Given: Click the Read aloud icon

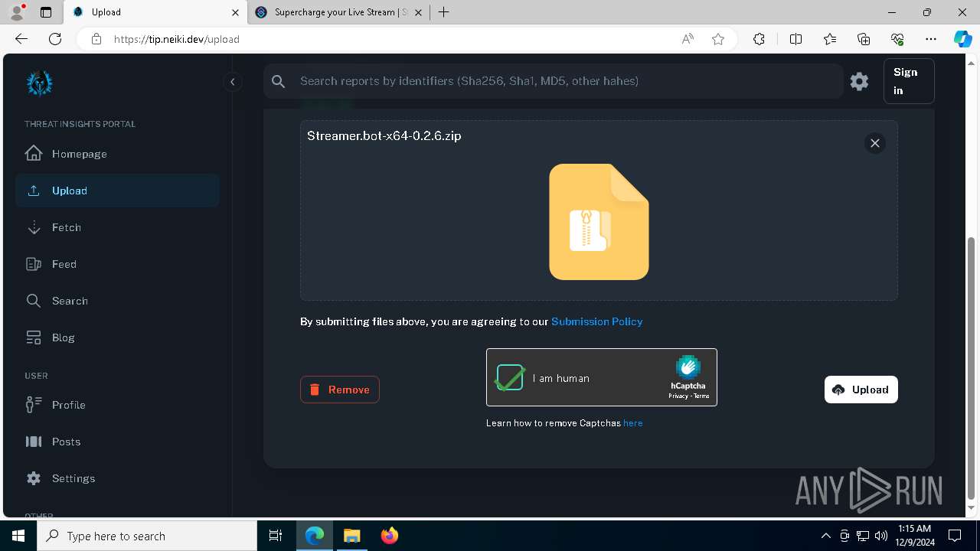Looking at the screenshot, I should click(x=688, y=39).
